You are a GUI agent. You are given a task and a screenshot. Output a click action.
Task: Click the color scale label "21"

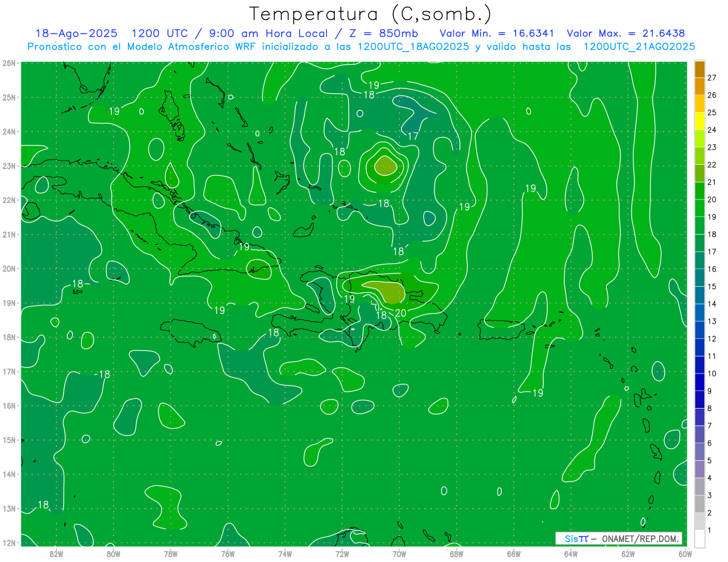pyautogui.click(x=712, y=182)
